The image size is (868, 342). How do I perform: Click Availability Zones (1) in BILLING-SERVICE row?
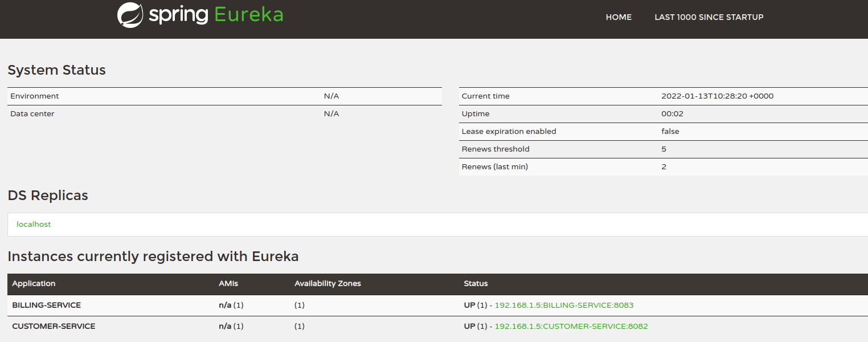(x=300, y=306)
